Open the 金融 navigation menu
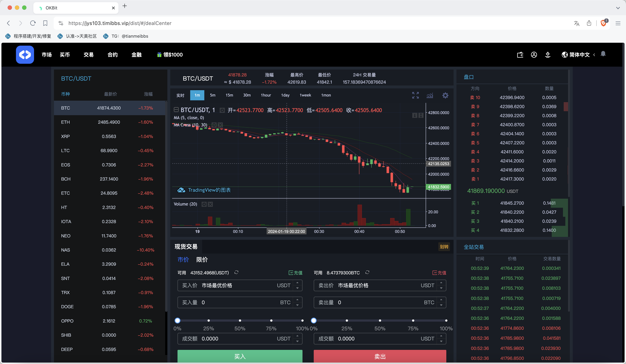 click(136, 55)
